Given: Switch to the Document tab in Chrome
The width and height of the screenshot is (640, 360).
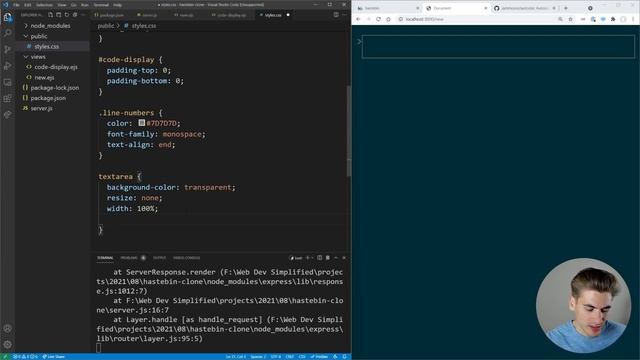Looking at the screenshot, I should [x=455, y=8].
